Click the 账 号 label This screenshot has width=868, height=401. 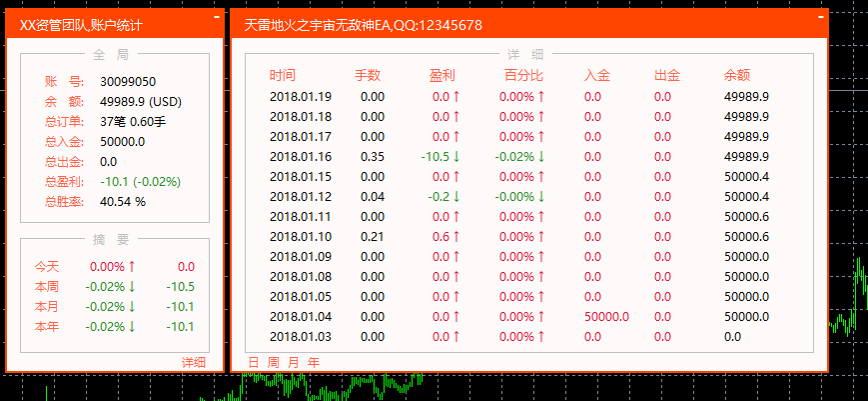[64, 82]
